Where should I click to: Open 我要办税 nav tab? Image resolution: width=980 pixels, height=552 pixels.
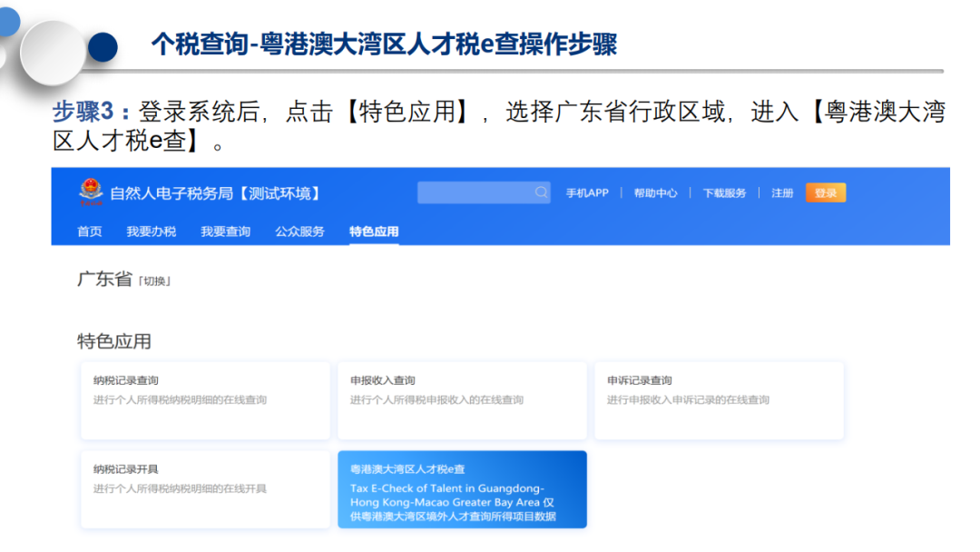pyautogui.click(x=152, y=232)
